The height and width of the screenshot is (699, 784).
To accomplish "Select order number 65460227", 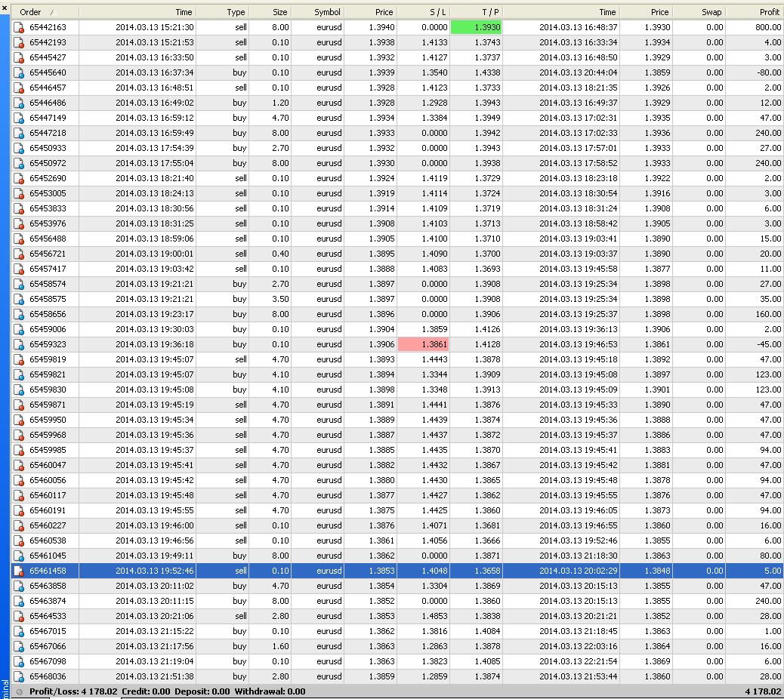I will 48,525.
